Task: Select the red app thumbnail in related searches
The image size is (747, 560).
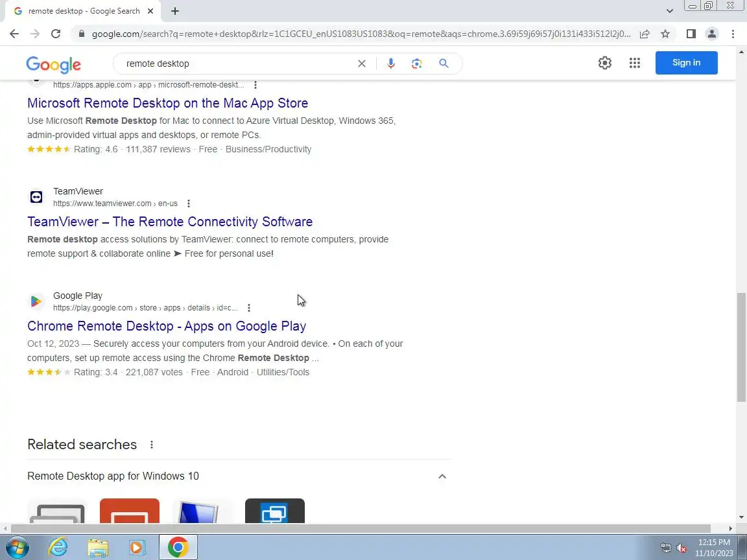Action: point(130,511)
